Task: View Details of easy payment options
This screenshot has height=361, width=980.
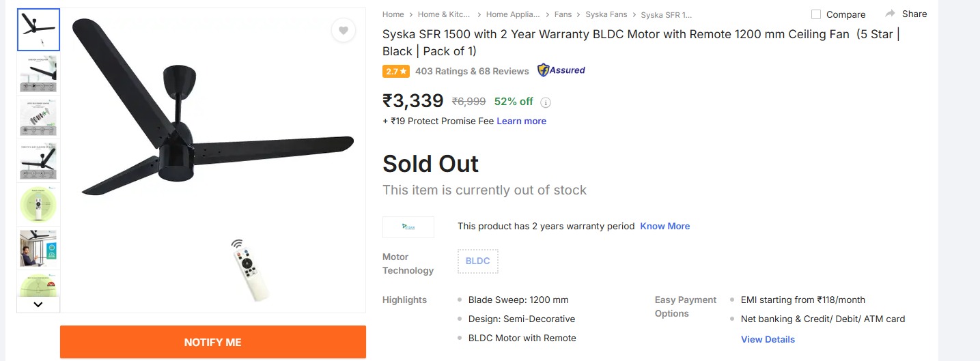Action: tap(768, 339)
